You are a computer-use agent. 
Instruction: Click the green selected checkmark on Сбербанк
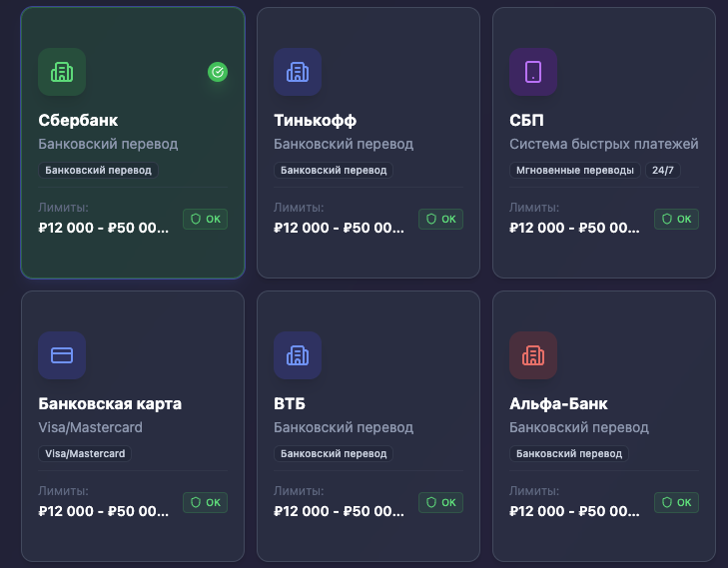point(218,72)
